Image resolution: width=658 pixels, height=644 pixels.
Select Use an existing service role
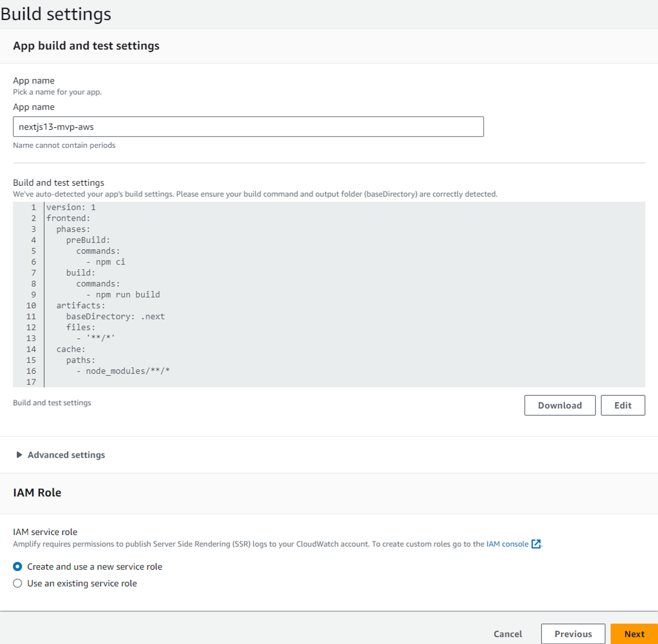(x=18, y=584)
